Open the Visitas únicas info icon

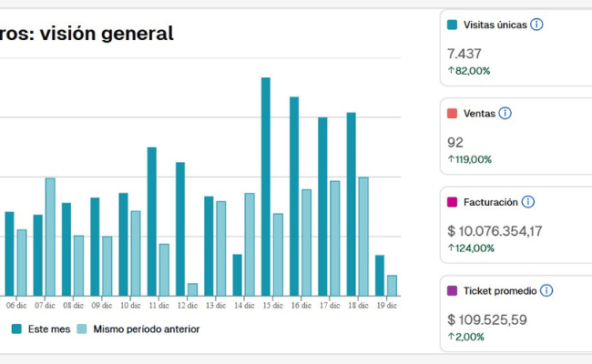[536, 25]
